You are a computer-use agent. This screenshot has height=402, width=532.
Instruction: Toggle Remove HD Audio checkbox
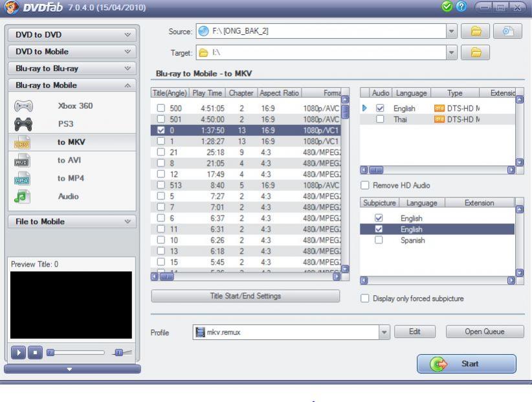pos(365,185)
